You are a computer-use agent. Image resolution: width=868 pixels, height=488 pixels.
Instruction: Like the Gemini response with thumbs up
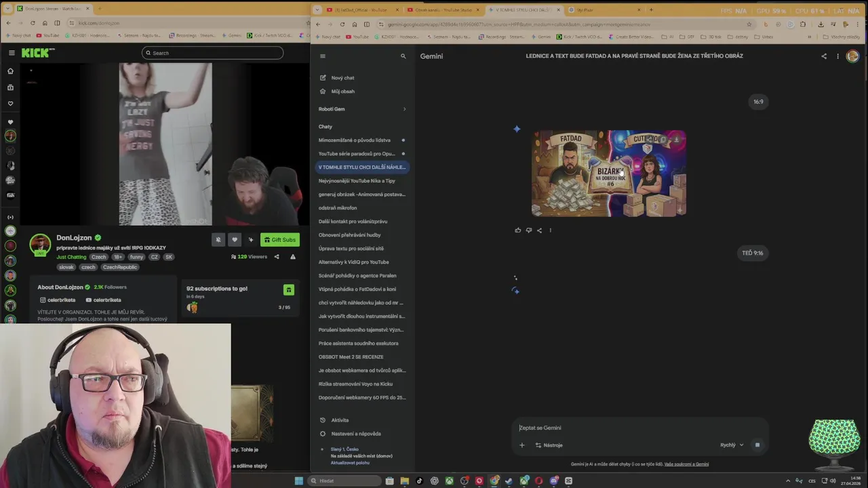pyautogui.click(x=518, y=230)
